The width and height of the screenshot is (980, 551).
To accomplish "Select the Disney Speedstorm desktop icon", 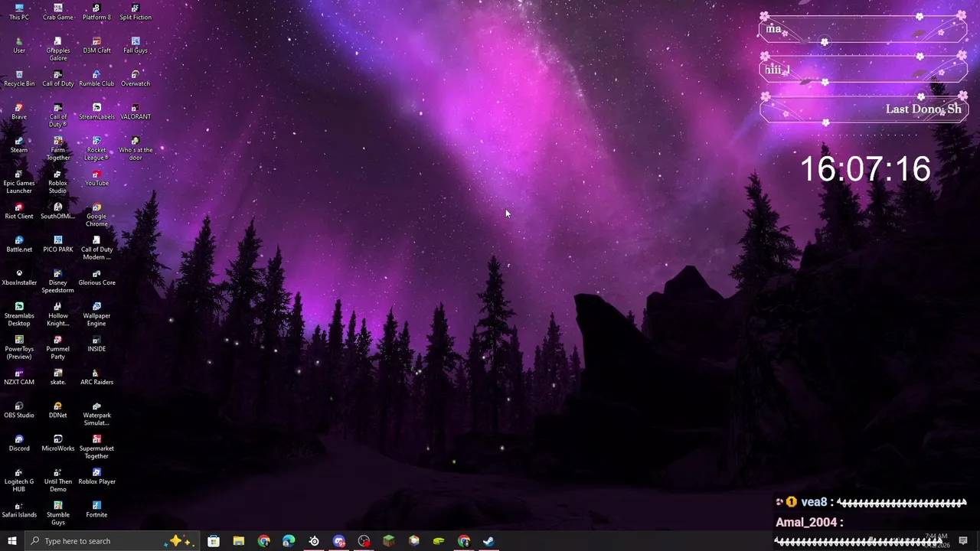I will click(58, 281).
